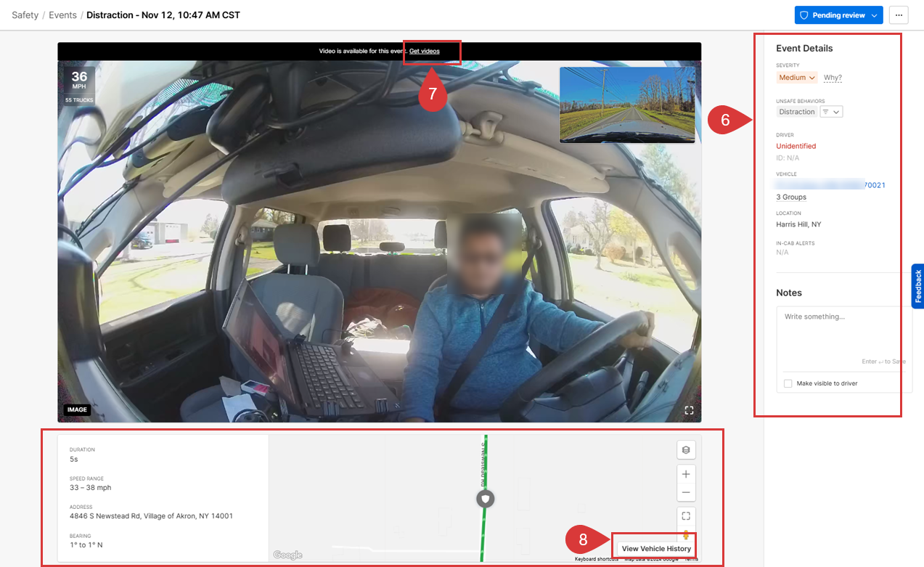Screen dimensions: 924x567
Task: Navigate to Safety breadcrumb
Action: pos(25,15)
